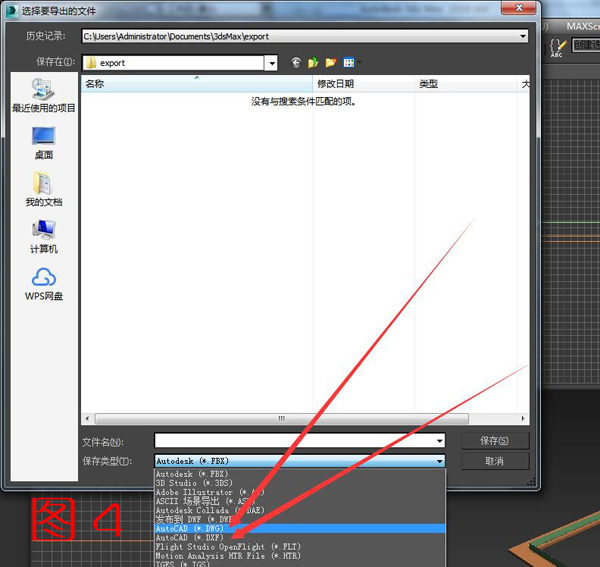This screenshot has width=600, height=567.
Task: Click the scrollbar left arrow
Action: pyautogui.click(x=87, y=419)
